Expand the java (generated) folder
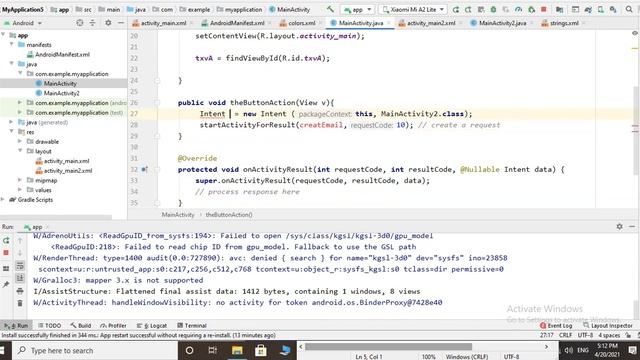Screen dimensions: 640x360 click(x=12, y=122)
